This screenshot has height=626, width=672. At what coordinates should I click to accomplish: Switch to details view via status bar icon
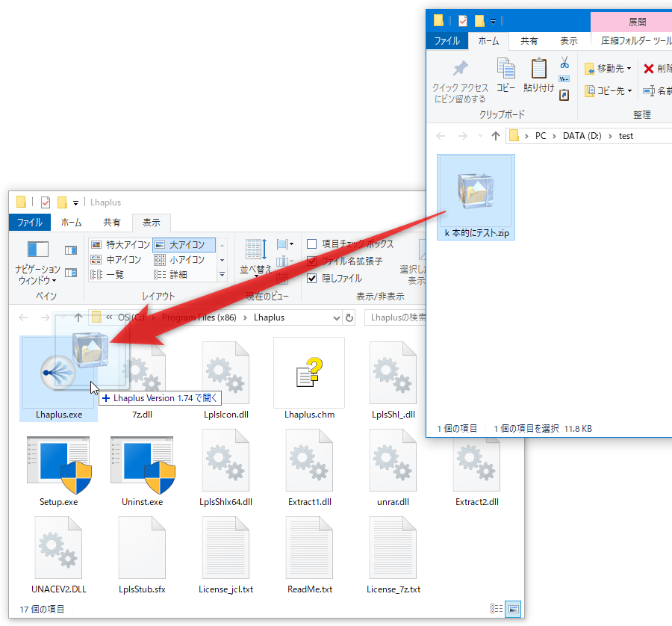coord(497,609)
